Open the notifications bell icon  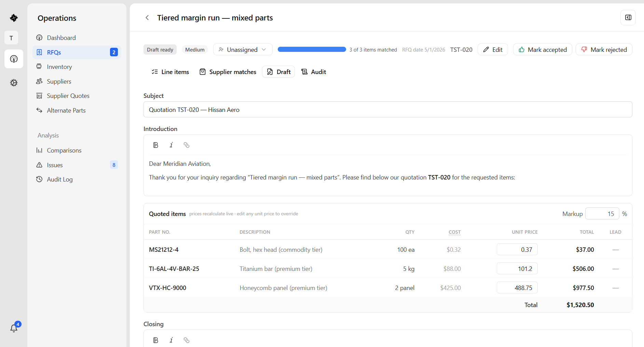(x=14, y=328)
